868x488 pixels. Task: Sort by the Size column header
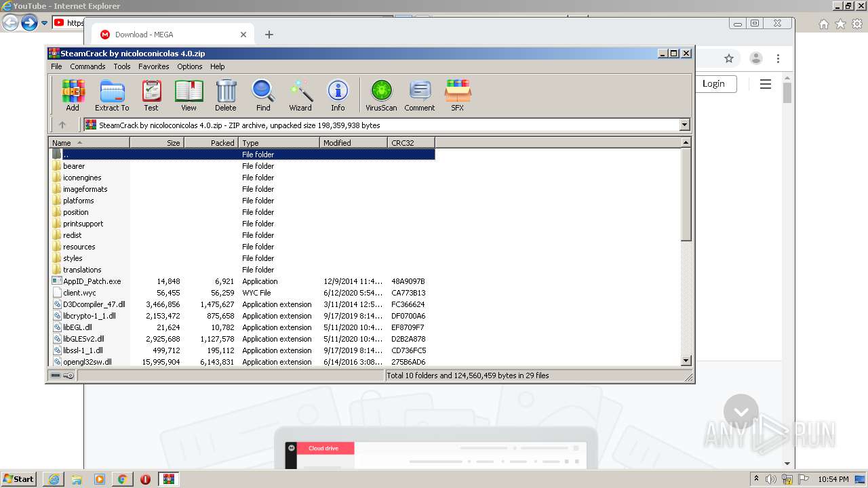click(x=157, y=142)
